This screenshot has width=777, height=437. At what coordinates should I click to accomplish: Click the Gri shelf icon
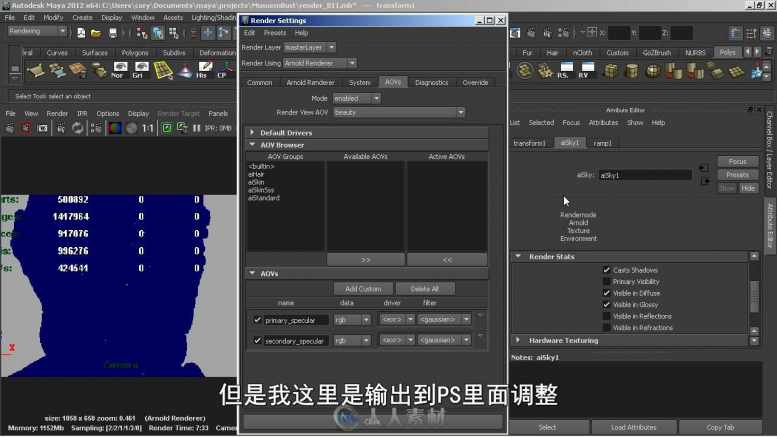point(140,70)
